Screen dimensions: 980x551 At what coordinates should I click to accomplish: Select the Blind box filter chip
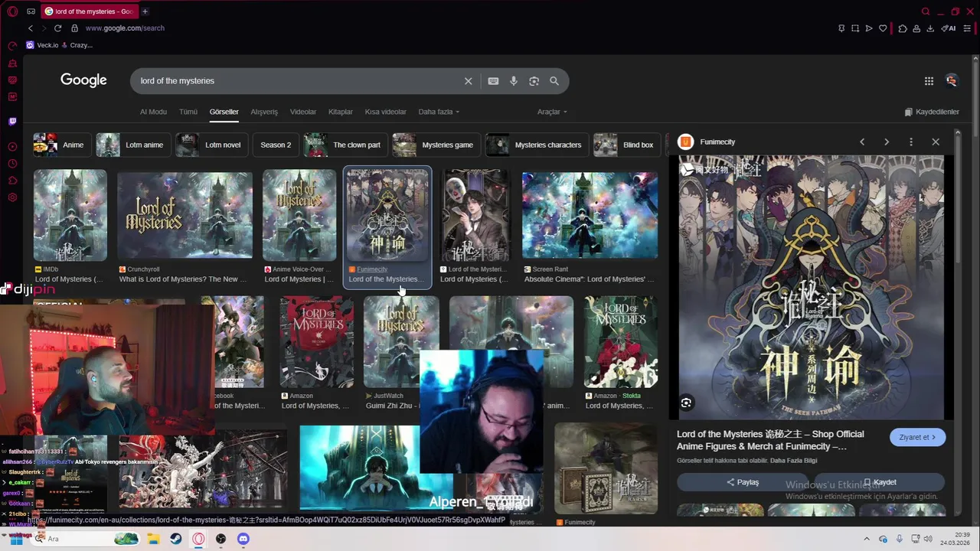(626, 145)
